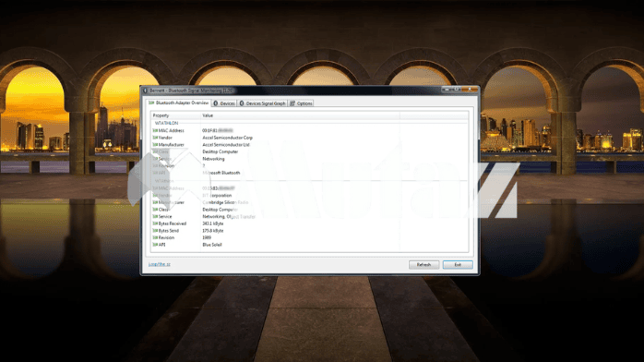Close the Bluetooth Signal Monitoring window
Viewport: 644px width, 362px height.
470,90
